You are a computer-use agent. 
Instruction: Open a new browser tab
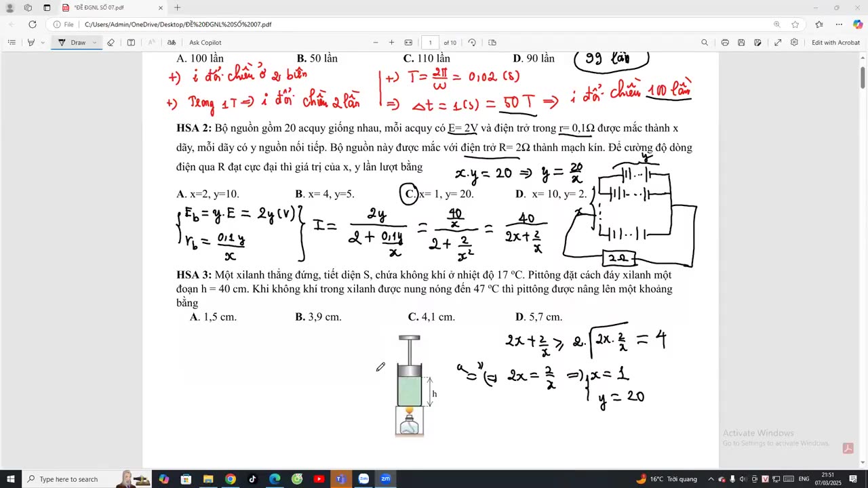pyautogui.click(x=177, y=7)
